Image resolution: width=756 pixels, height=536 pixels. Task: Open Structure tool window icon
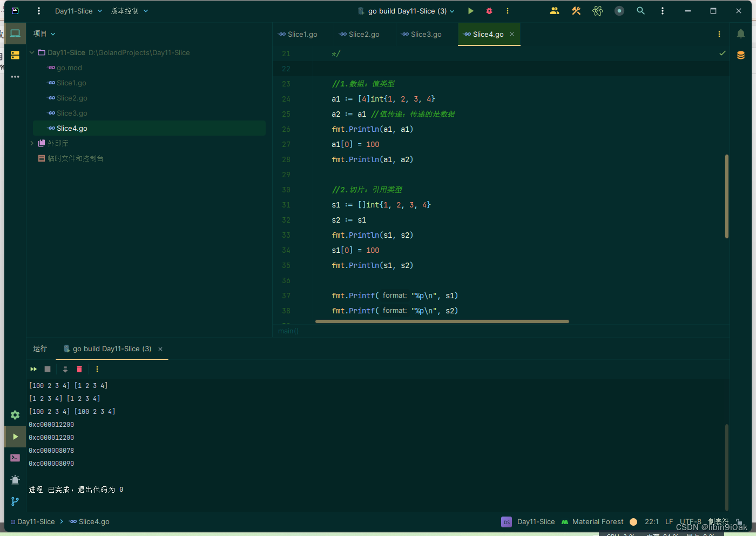tap(15, 55)
